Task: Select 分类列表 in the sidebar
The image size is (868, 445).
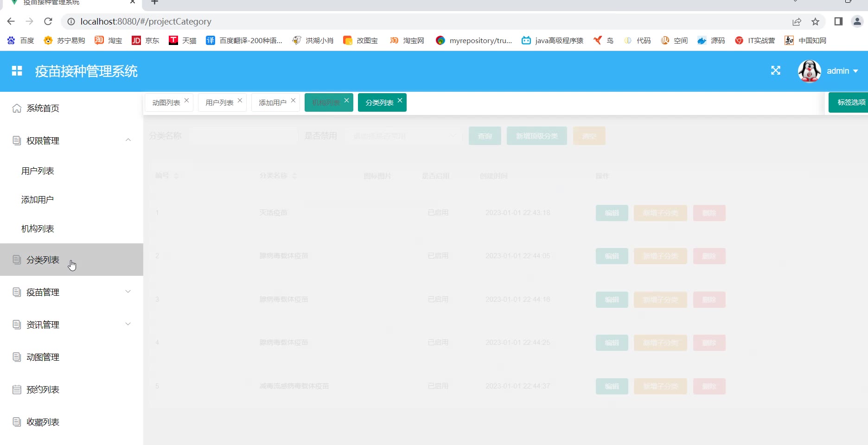Action: [x=71, y=260]
